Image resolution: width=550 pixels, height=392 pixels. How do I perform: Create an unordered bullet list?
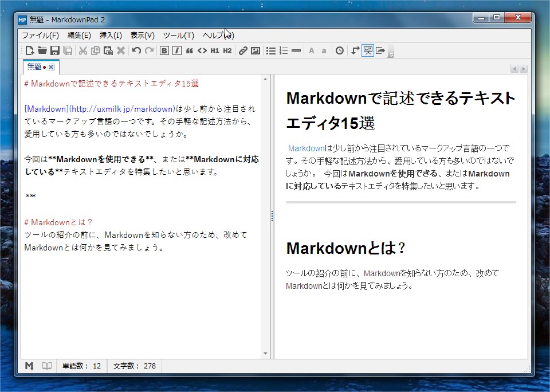click(x=271, y=50)
